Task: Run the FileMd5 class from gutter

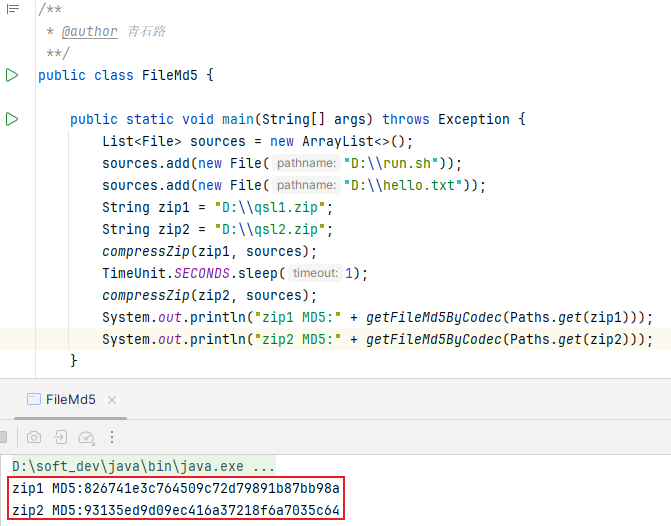Action: pos(12,75)
